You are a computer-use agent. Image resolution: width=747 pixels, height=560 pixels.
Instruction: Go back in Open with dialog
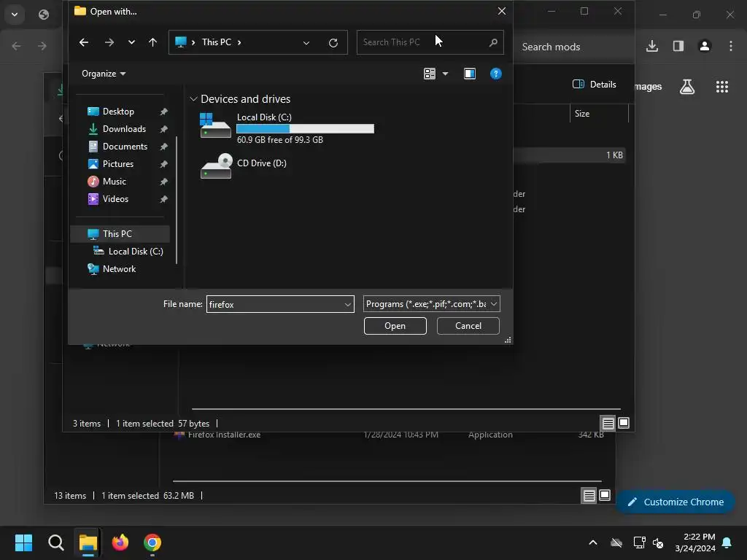pos(84,42)
